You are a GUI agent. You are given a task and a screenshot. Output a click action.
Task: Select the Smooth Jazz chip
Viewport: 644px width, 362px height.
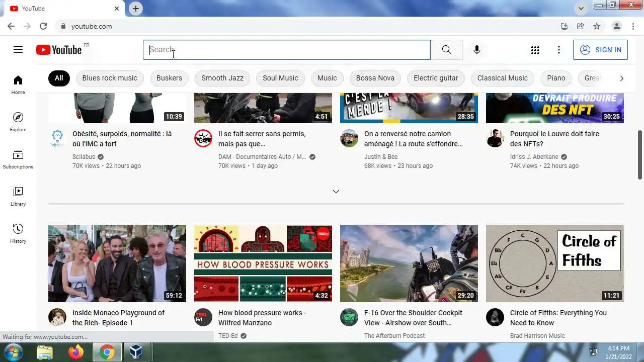click(x=222, y=78)
